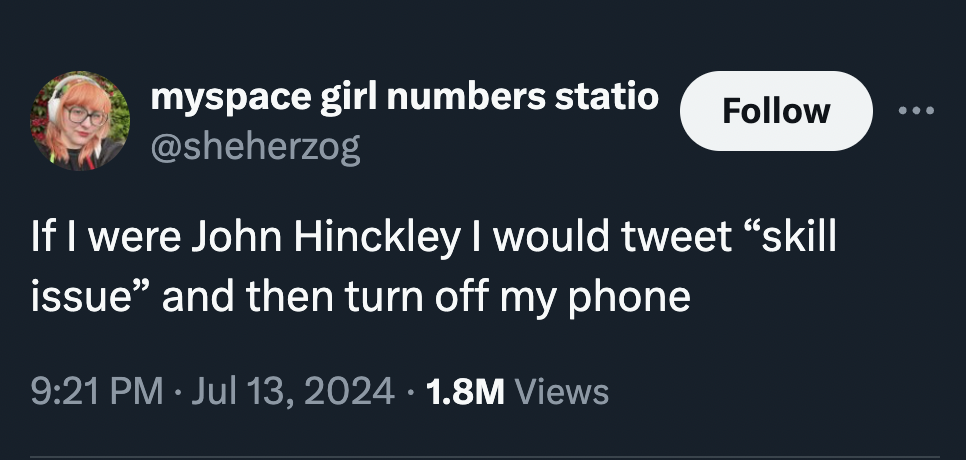Viewport: 966px width, 460px height.
Task: Click the 9:21 PM timestamp
Action: point(96,390)
